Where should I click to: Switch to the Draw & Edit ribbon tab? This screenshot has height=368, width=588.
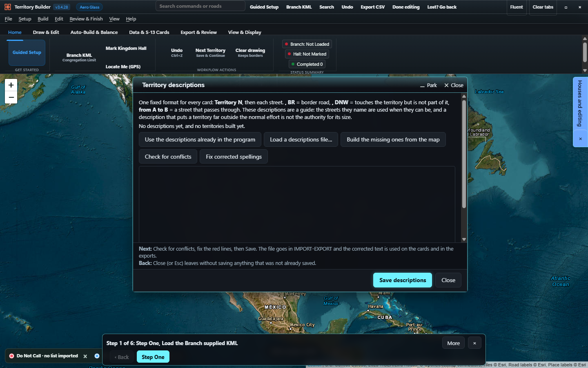(46, 32)
